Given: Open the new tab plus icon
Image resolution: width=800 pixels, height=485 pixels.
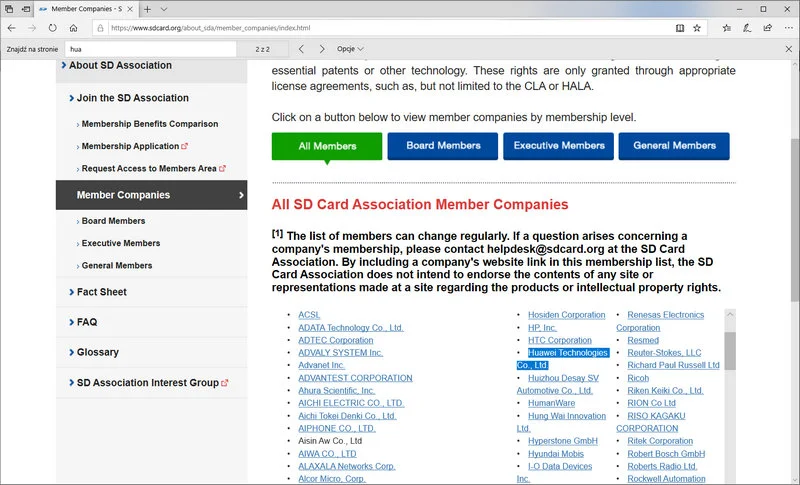Looking at the screenshot, I should pos(148,8).
